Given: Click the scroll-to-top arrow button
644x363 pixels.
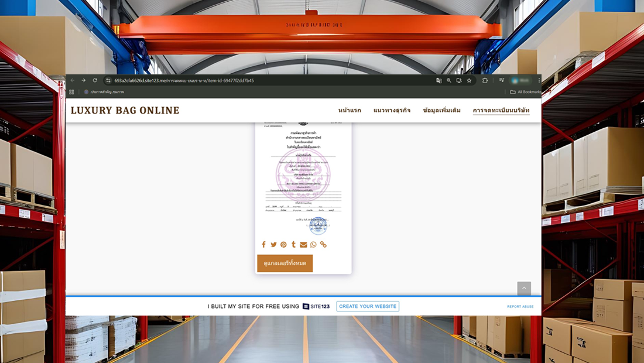Looking at the screenshot, I should click(x=524, y=288).
